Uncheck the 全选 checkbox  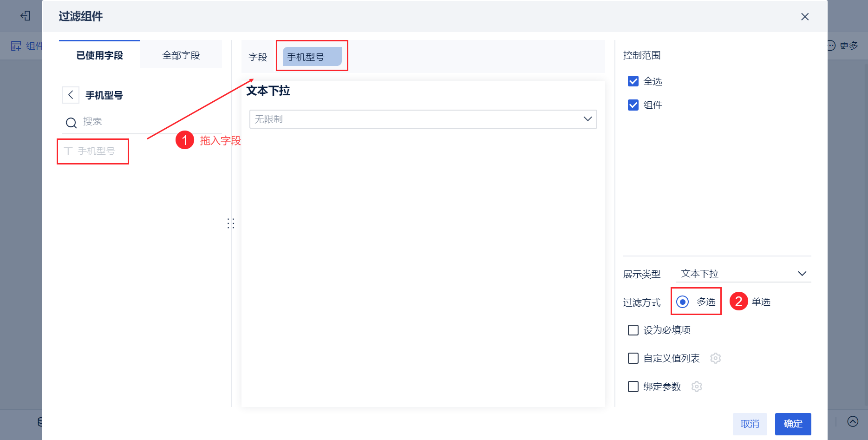point(633,81)
